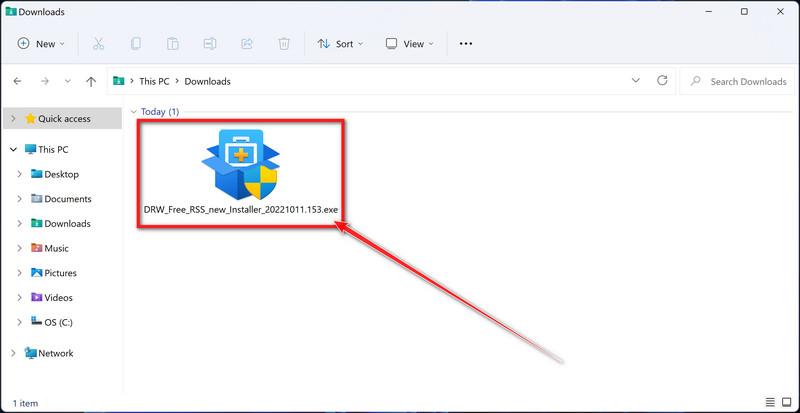Viewport: 800px width, 413px height.
Task: Open the Sort options dropdown
Action: [x=340, y=44]
